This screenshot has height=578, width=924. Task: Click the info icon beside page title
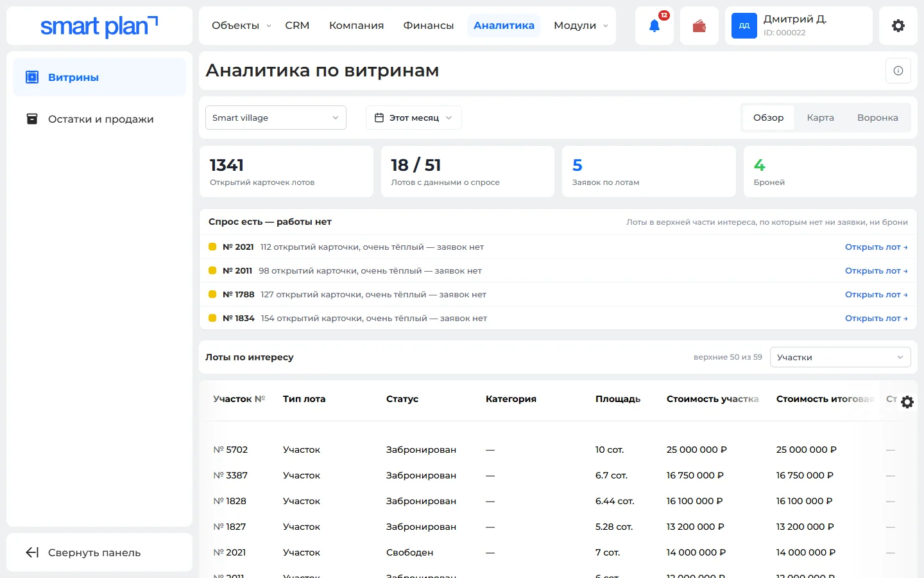click(x=898, y=71)
